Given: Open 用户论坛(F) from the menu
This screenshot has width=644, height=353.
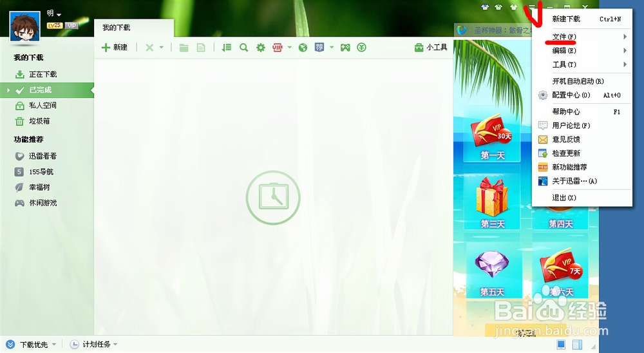Looking at the screenshot, I should click(x=582, y=126).
